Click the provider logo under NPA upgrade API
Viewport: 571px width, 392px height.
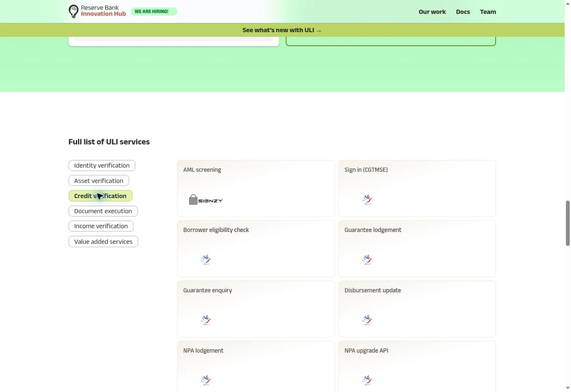(x=367, y=380)
